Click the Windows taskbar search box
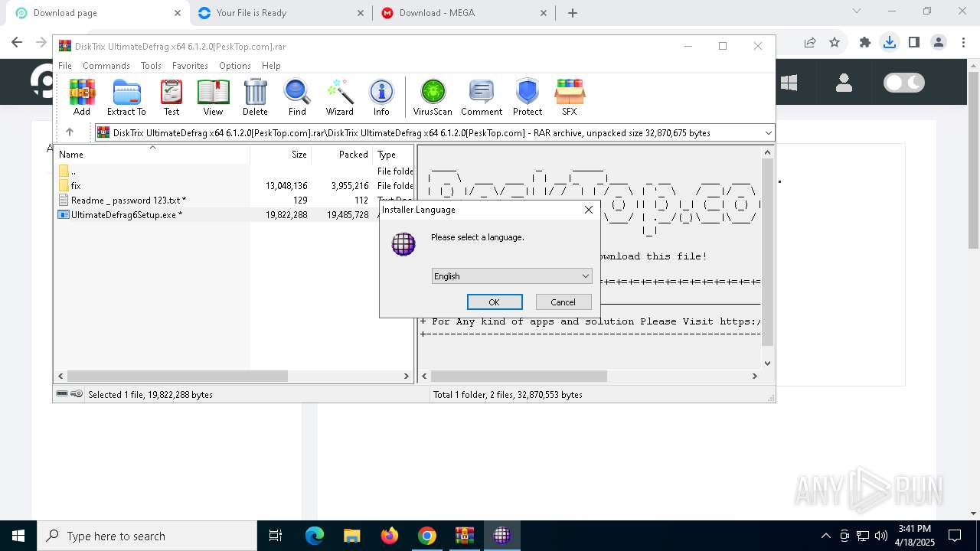The width and height of the screenshot is (980, 551). tap(147, 536)
